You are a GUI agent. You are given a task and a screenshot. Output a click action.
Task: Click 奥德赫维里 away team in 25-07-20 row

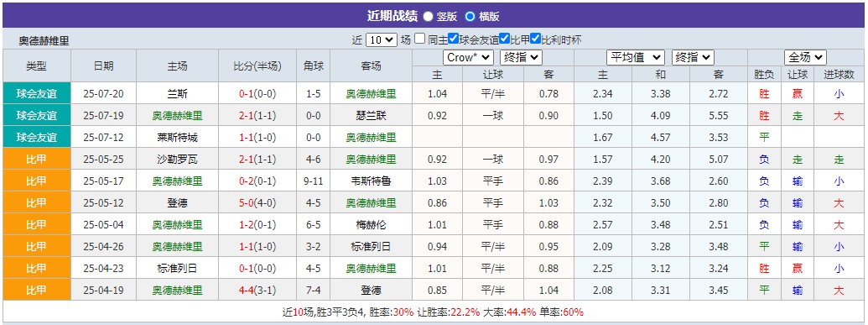click(x=371, y=94)
